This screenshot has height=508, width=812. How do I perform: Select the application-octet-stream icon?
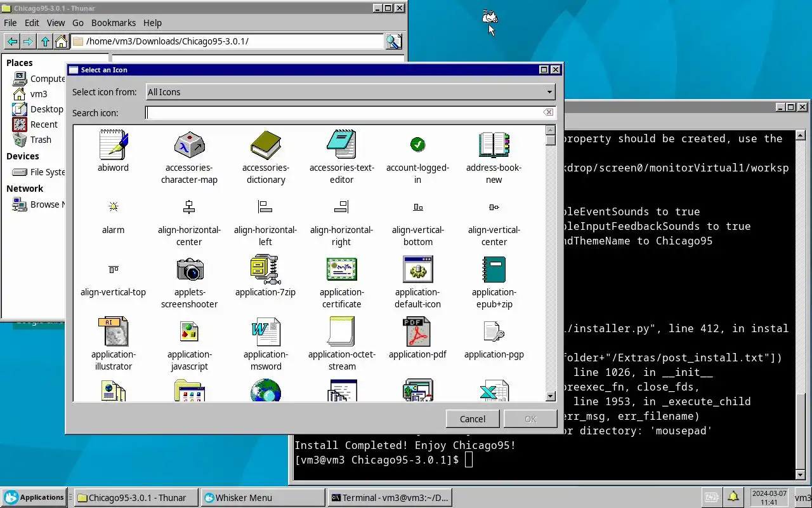pyautogui.click(x=342, y=331)
